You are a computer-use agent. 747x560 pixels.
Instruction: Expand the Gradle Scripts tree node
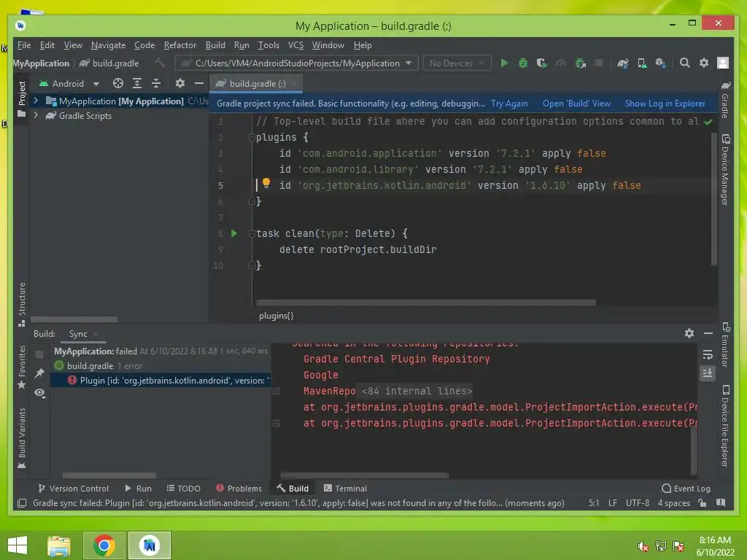pyautogui.click(x=36, y=115)
